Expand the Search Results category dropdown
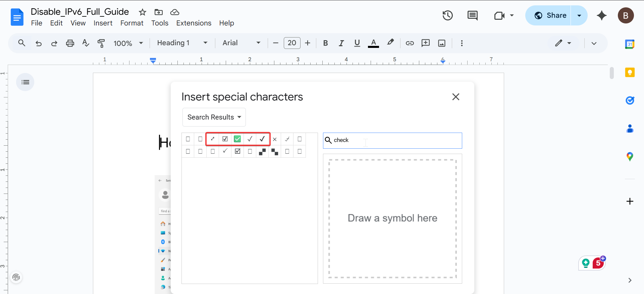This screenshot has width=644, height=294. click(x=214, y=117)
